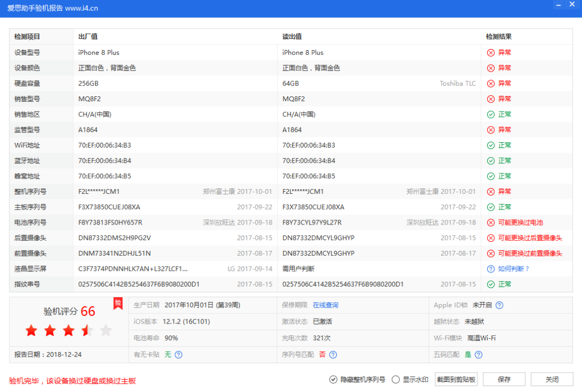Click the abnormal status icon for 设备型号 row
Screen dimensions: 582x392
pos(491,53)
